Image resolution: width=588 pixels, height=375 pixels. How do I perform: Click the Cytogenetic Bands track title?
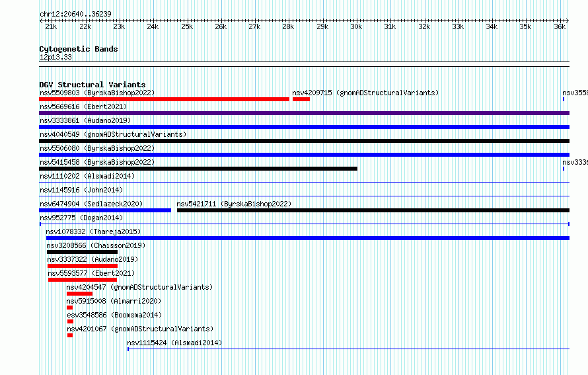[79, 49]
